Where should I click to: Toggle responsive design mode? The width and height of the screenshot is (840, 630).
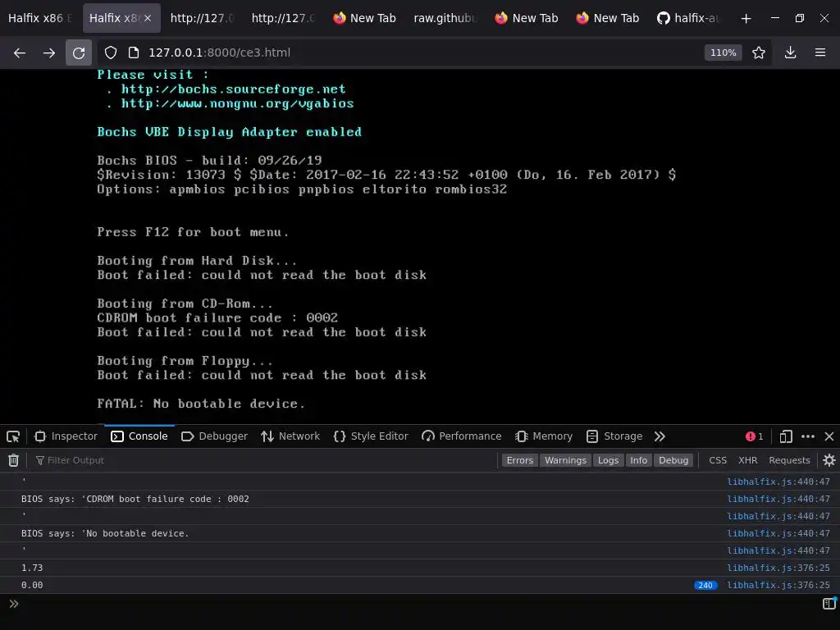(786, 436)
